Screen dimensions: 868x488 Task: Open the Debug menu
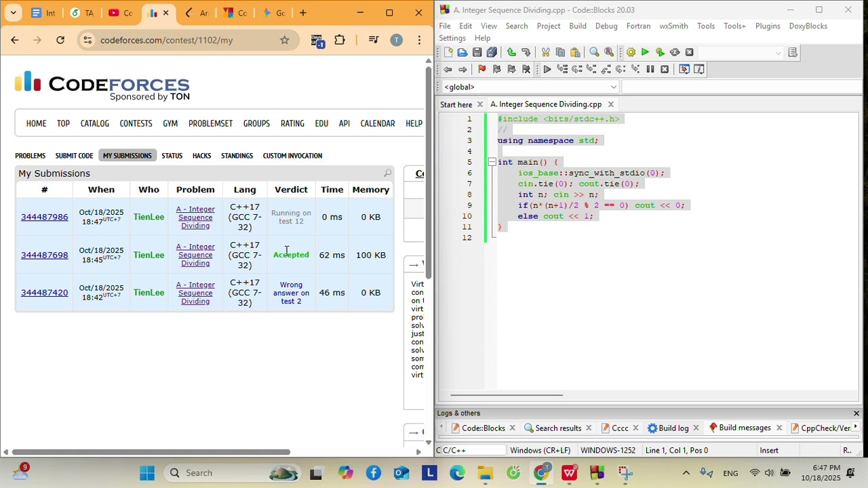[x=606, y=26]
